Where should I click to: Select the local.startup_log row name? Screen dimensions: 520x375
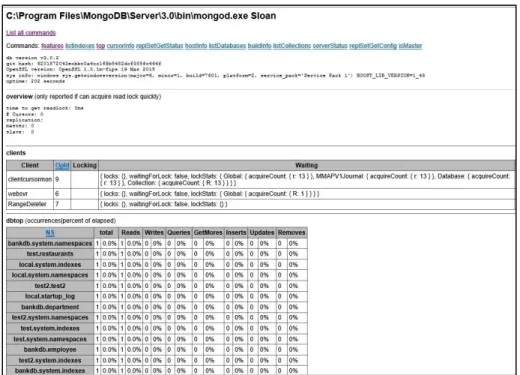(50, 296)
